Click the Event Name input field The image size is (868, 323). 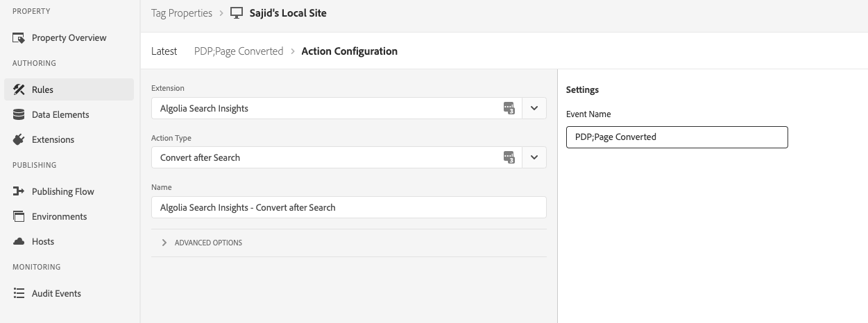pos(677,137)
